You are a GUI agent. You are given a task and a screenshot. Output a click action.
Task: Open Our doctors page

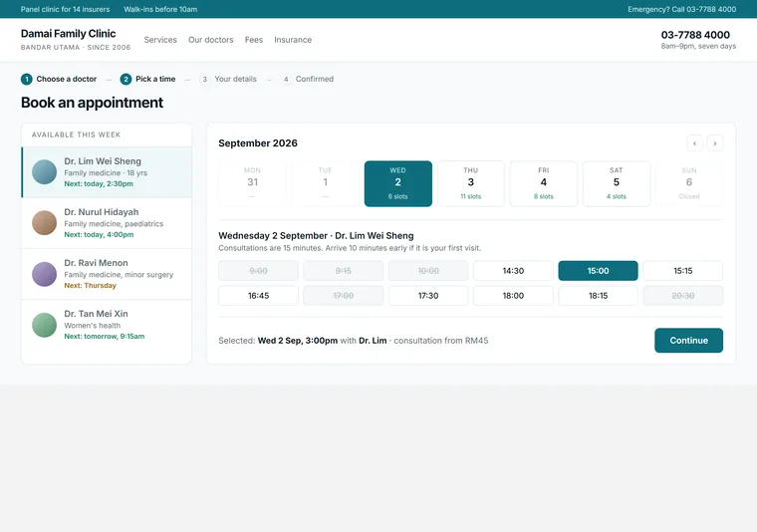(210, 40)
